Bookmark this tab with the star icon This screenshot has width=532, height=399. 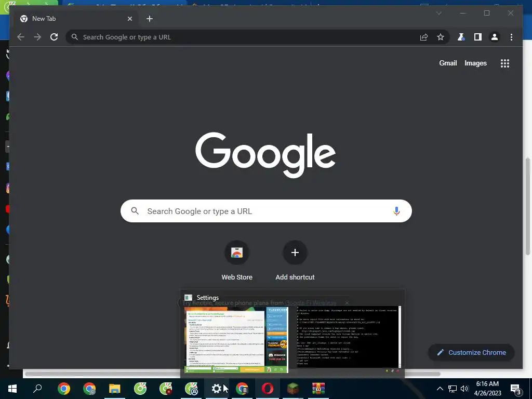click(x=441, y=37)
